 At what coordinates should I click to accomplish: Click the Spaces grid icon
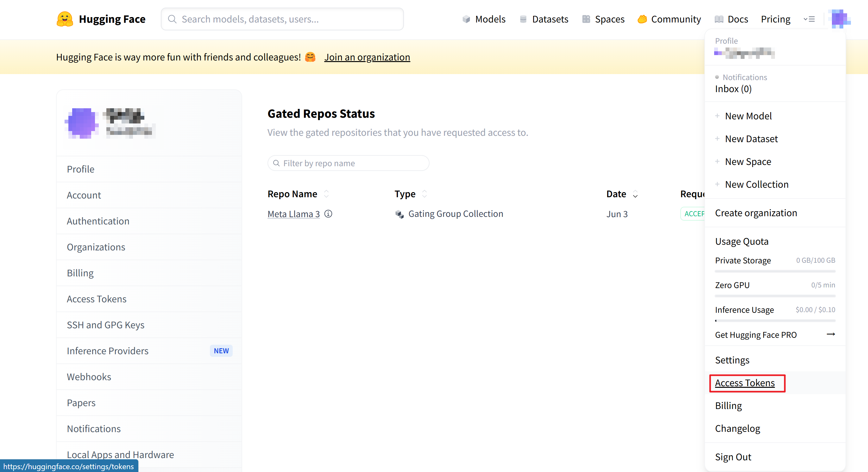coord(586,19)
